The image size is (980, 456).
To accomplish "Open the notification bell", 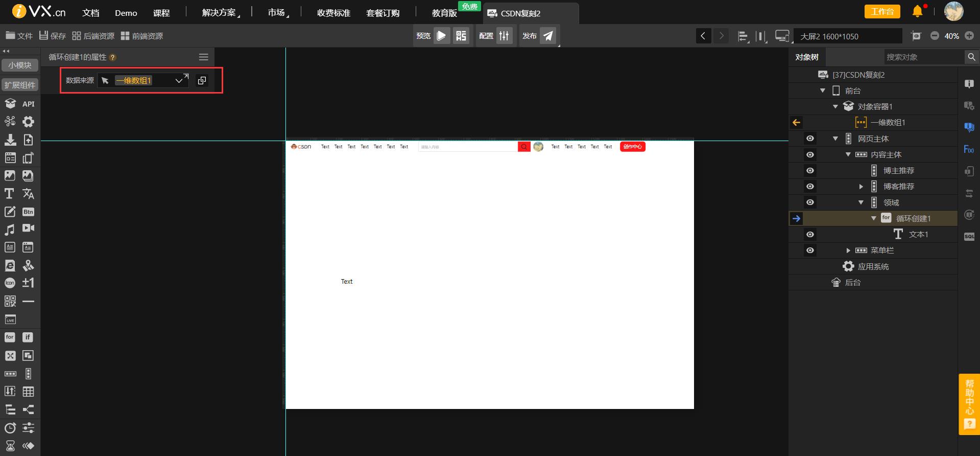I will [x=918, y=11].
